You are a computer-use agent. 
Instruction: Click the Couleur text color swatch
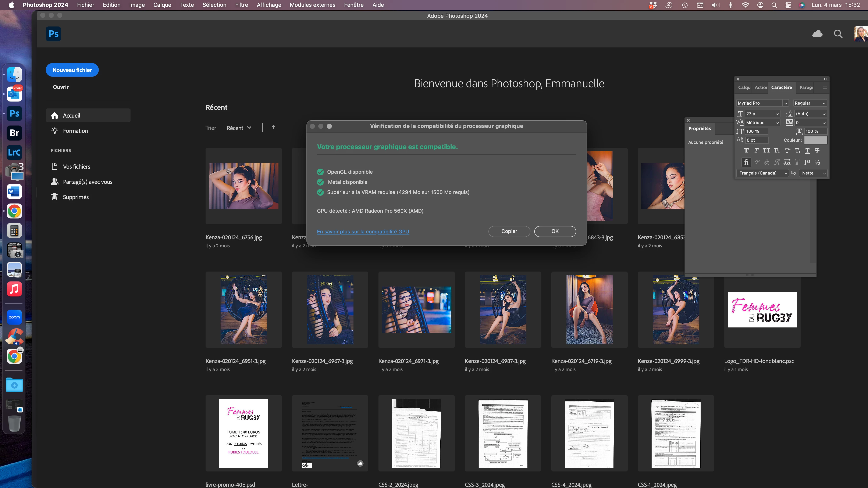(x=815, y=140)
